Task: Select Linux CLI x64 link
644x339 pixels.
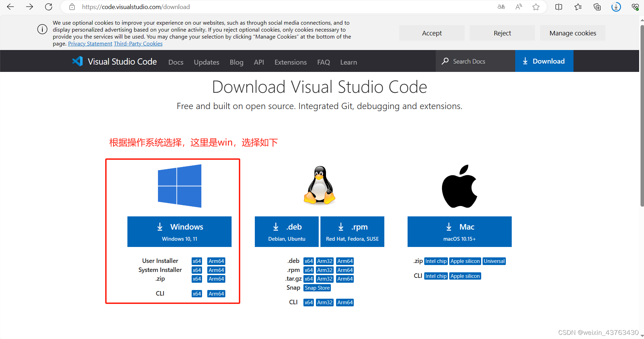Action: tap(309, 303)
